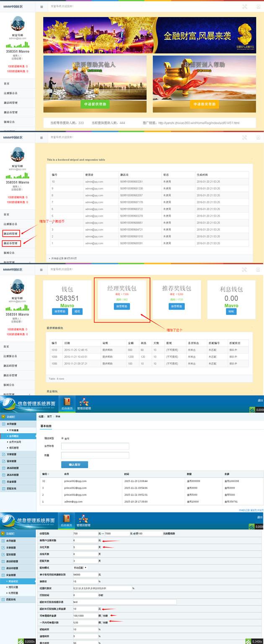264x644 pixels.
Task: Click the orange 申请接受帮助 button
Action: (204, 104)
